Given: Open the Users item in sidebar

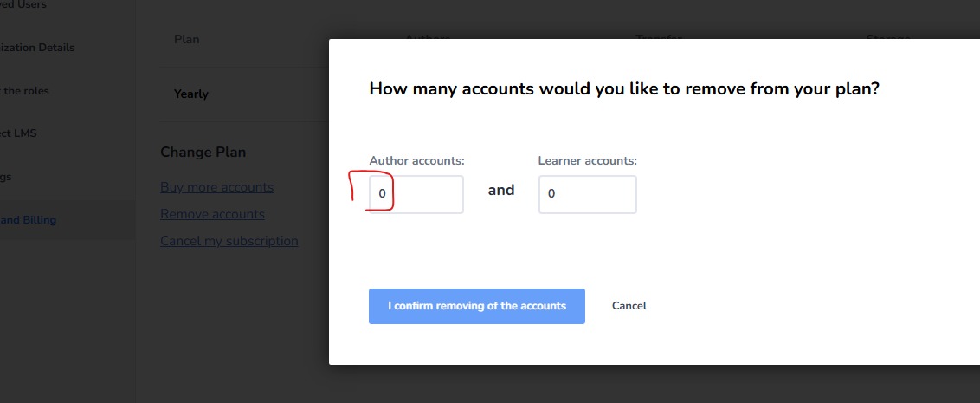Looking at the screenshot, I should 23,5.
